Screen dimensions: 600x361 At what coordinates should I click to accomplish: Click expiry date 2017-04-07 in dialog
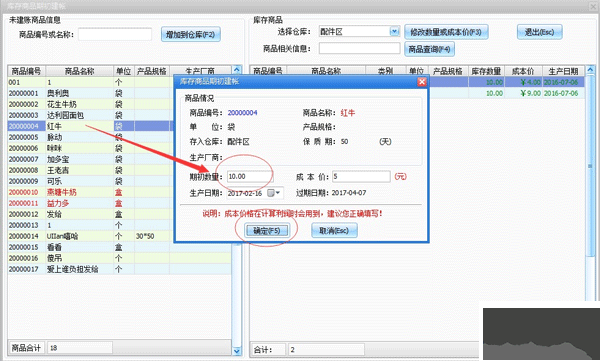(349, 193)
